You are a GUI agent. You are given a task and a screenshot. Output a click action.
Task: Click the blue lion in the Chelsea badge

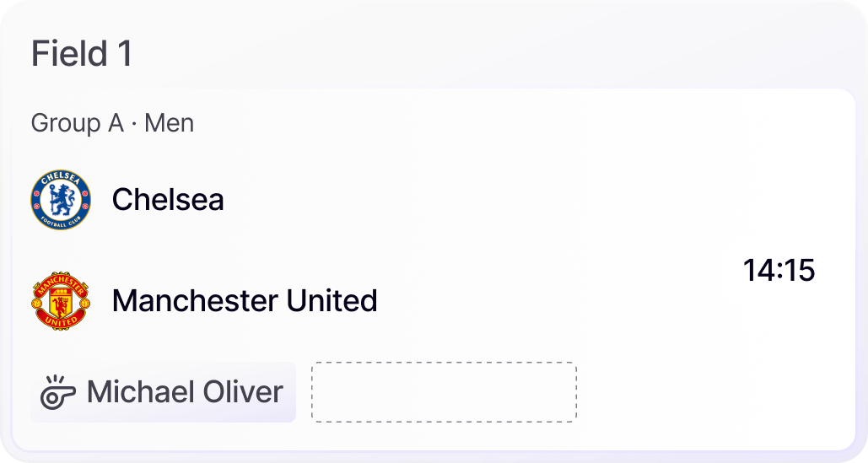click(x=60, y=200)
